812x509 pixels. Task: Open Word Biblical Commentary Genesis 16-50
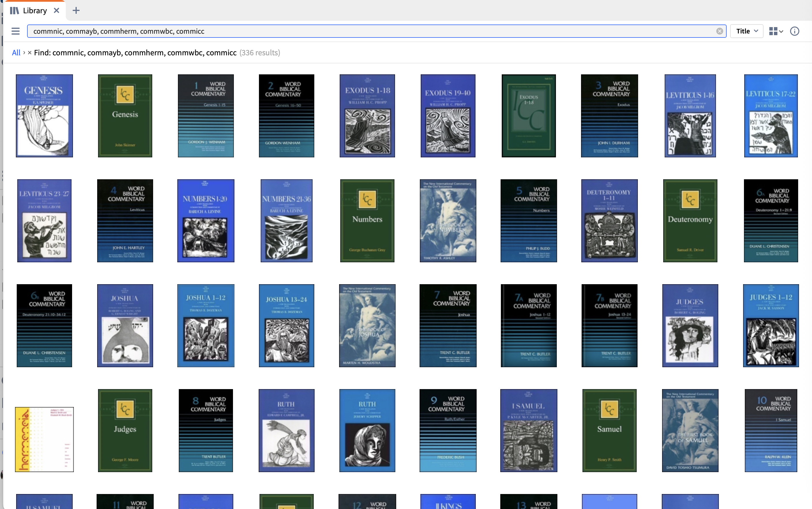point(287,116)
